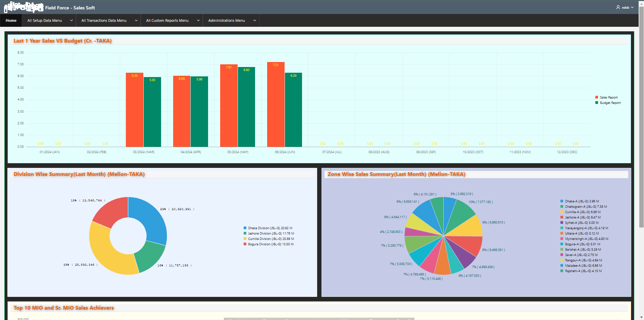Click Field Force - Sales Soft title
Screen dimensions: 644x320
click(x=70, y=8)
